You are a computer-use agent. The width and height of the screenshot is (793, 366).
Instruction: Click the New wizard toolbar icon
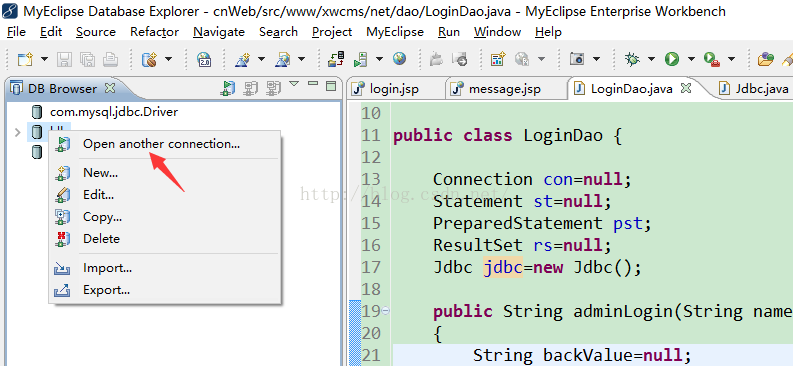(x=25, y=59)
